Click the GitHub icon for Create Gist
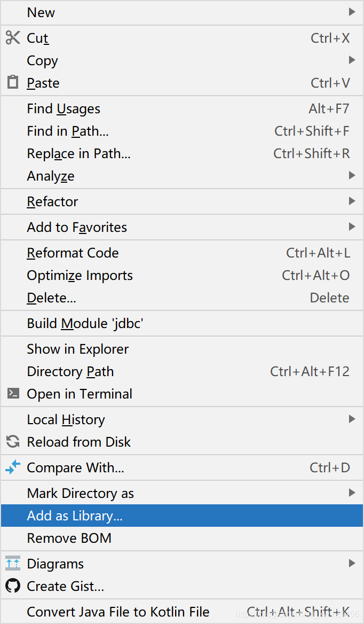This screenshot has height=624, width=364. click(x=12, y=586)
